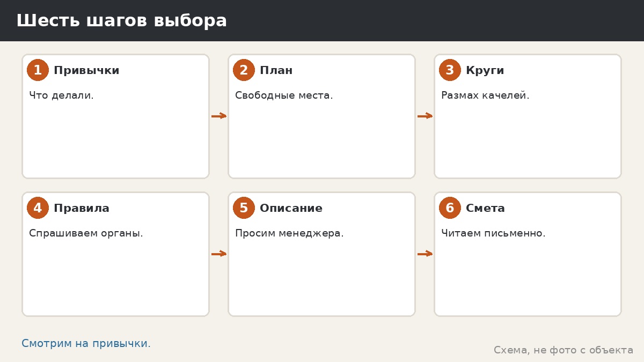Click the Правила card heading

82,208
